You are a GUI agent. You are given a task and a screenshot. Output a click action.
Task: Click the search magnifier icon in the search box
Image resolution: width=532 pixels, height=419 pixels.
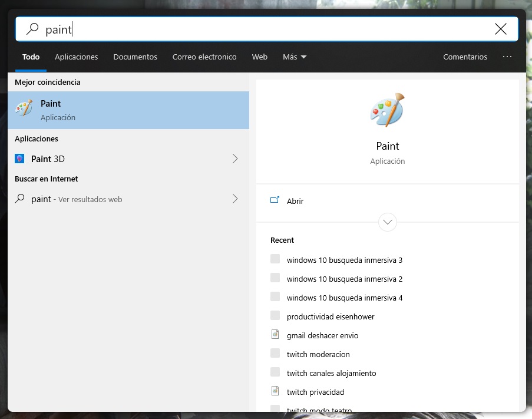pyautogui.click(x=32, y=29)
